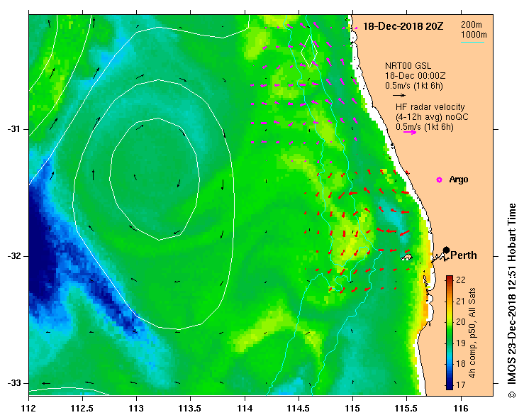Click the (4-12h avg) noQC text
Screen dimensions: 524x420
[x=432, y=117]
